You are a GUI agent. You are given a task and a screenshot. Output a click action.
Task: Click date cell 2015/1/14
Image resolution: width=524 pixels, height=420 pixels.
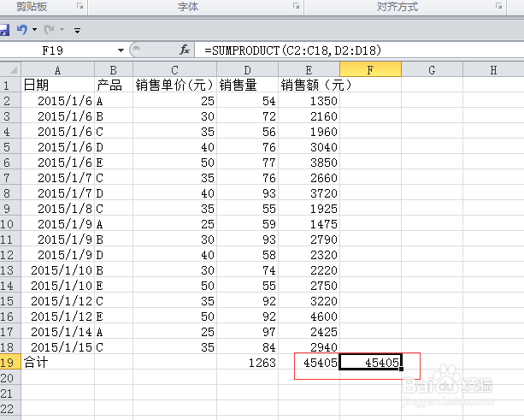tap(57, 331)
